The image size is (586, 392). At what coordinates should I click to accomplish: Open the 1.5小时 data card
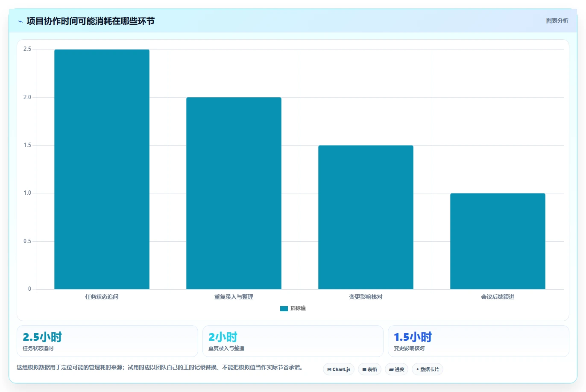point(478,341)
